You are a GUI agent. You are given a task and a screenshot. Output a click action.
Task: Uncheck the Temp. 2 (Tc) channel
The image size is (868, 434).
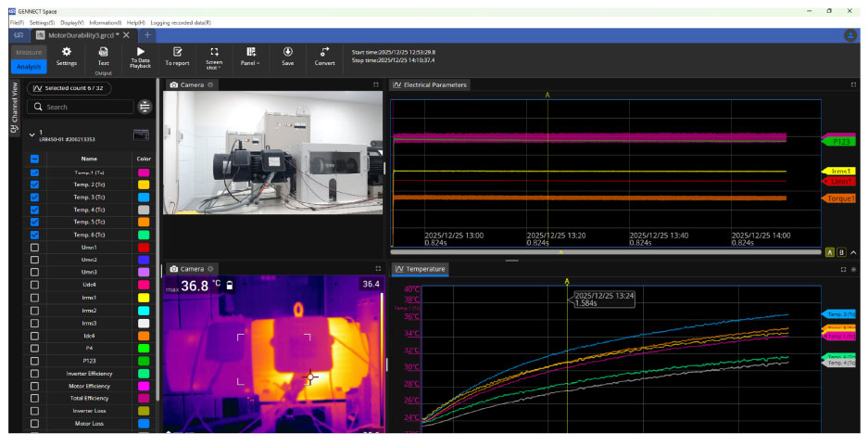[x=34, y=185]
